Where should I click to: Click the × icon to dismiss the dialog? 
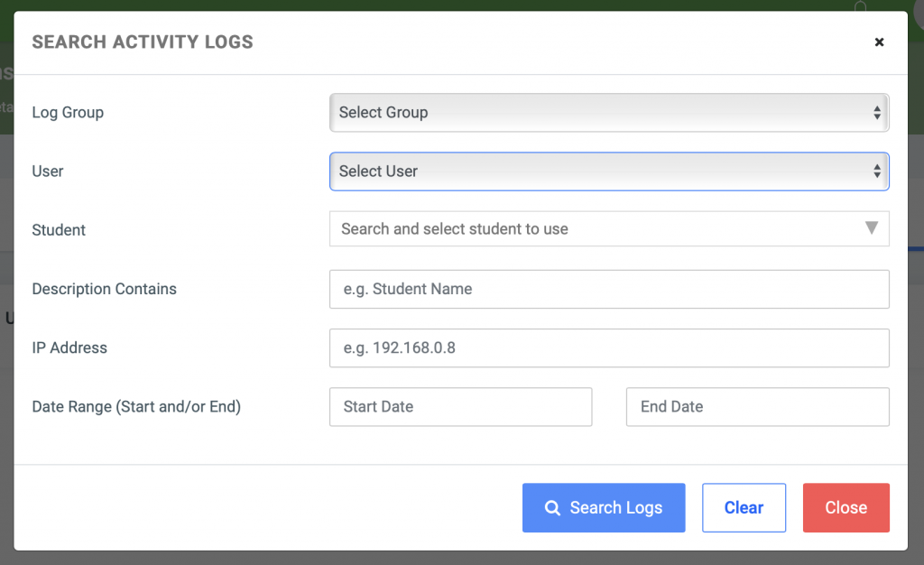879,42
